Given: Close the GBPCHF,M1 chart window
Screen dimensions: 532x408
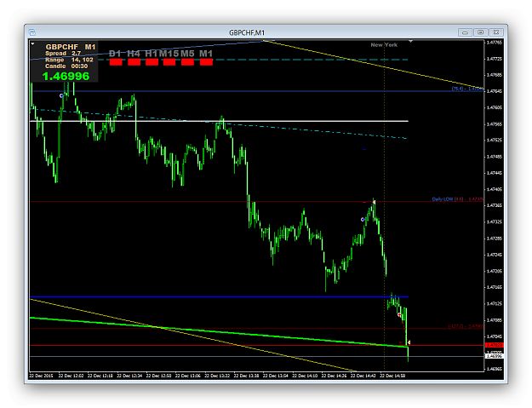Looking at the screenshot, I should point(495,32).
